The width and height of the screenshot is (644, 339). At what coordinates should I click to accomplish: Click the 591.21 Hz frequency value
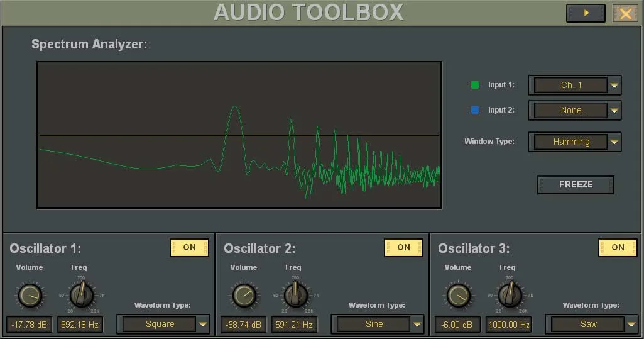click(294, 325)
